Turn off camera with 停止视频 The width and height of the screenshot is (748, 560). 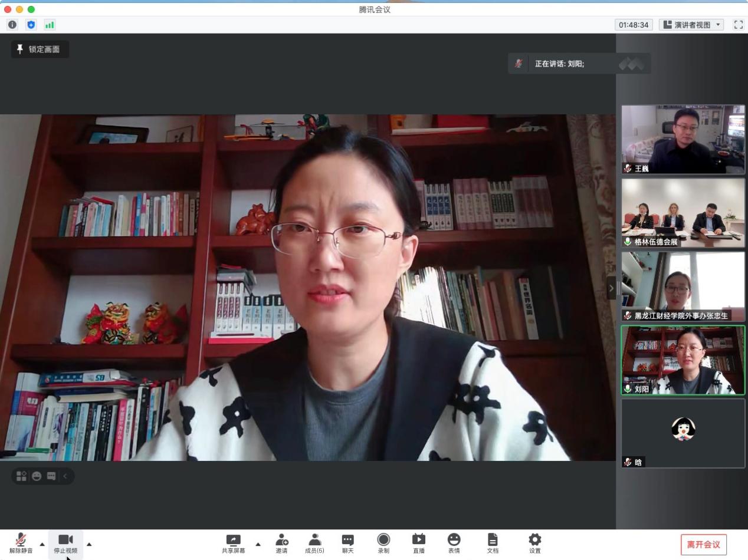coord(65,543)
